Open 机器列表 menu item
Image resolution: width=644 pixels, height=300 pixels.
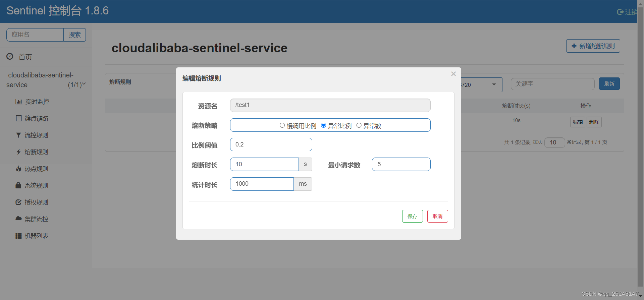[x=36, y=236]
